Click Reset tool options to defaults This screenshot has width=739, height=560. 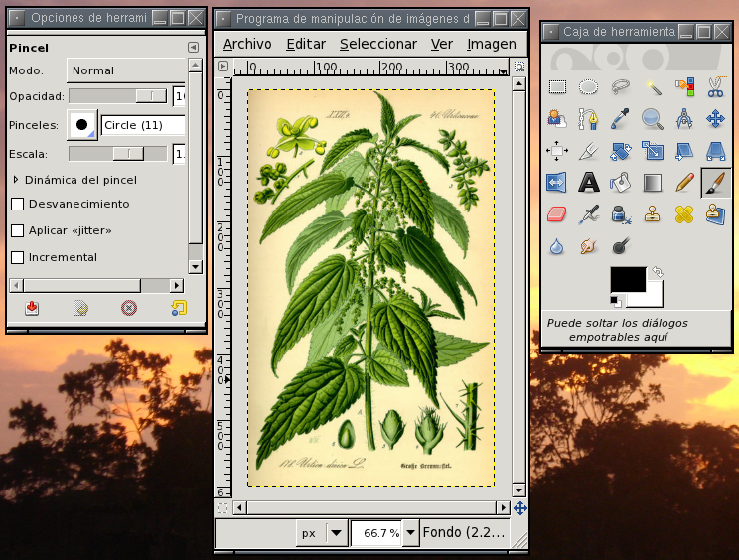179,308
